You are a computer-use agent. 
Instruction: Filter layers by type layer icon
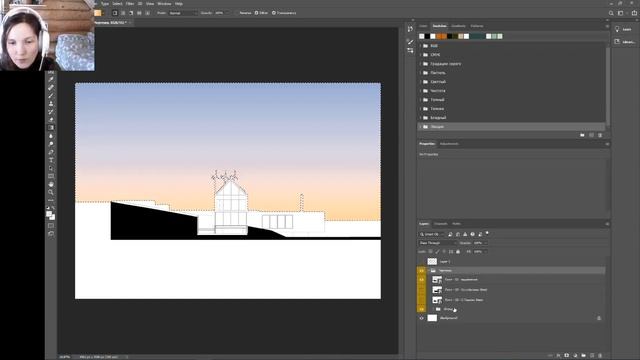(465, 234)
